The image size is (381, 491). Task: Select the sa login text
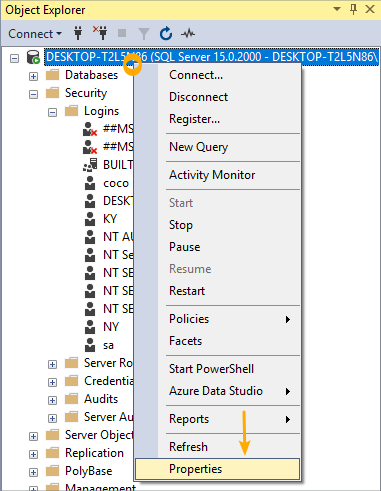(x=108, y=345)
